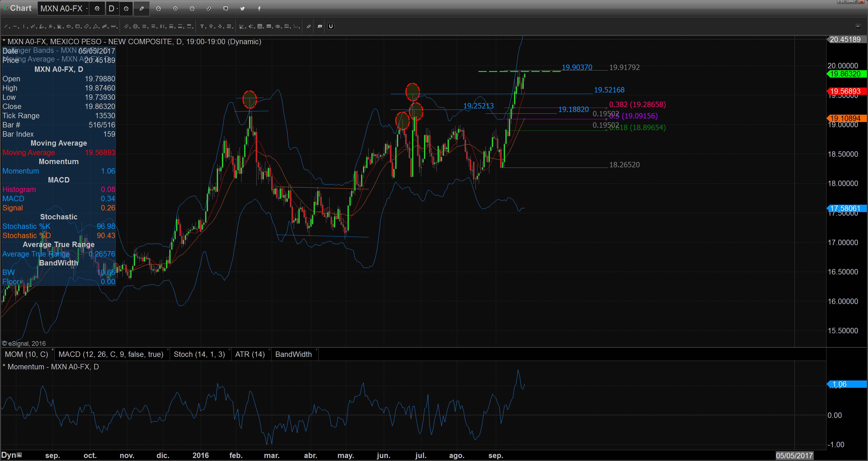Open the chat comment icon
The width and height of the screenshot is (868, 461).
tap(226, 8)
